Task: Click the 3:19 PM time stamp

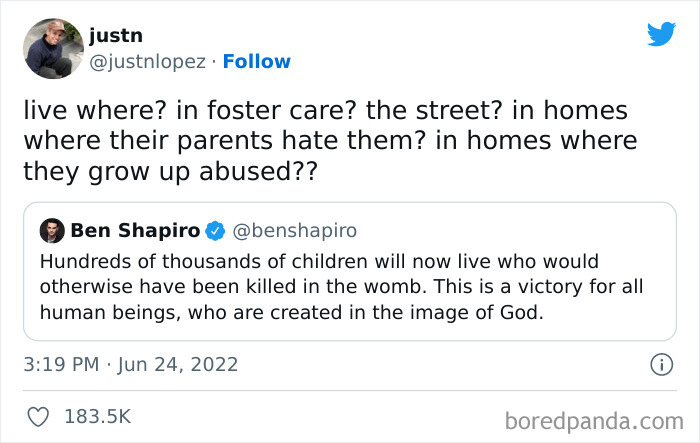Action: click(62, 366)
